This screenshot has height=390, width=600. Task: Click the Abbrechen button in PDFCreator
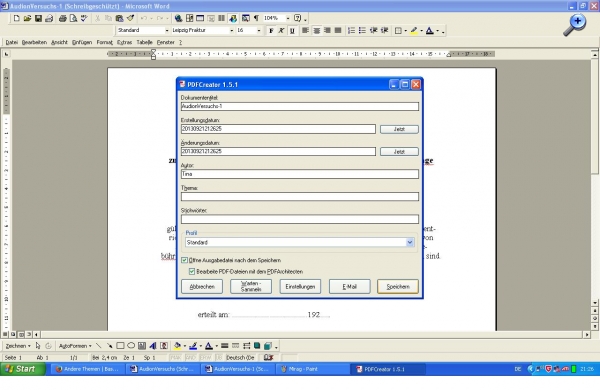(202, 286)
